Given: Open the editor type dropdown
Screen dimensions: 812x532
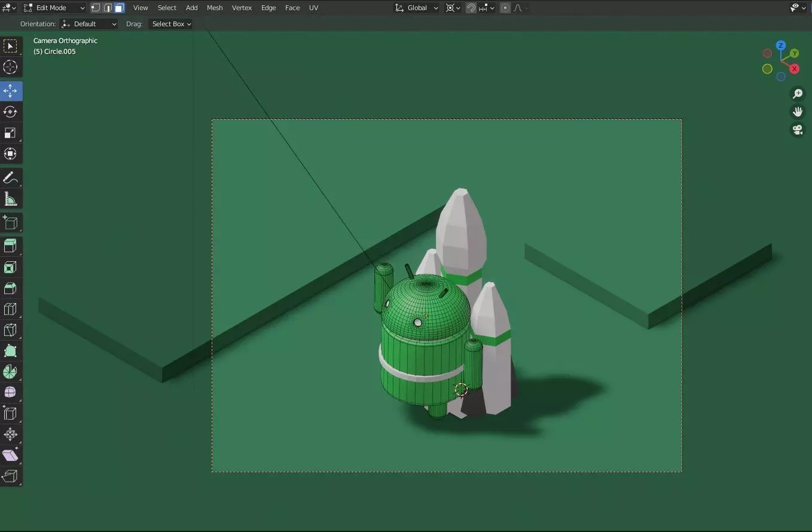Looking at the screenshot, I should point(10,8).
